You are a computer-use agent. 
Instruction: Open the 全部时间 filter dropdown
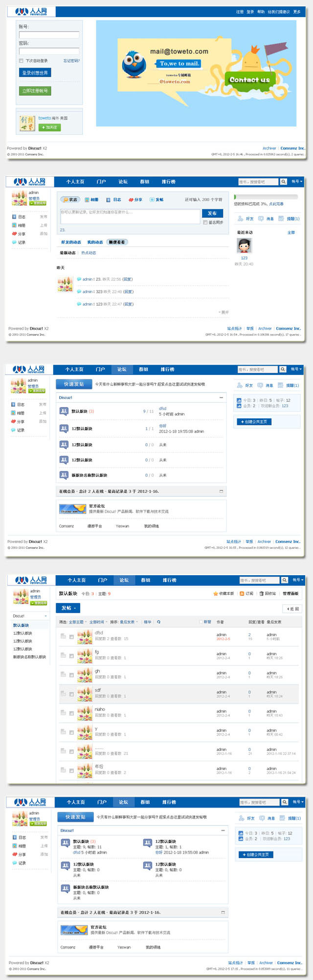(98, 622)
